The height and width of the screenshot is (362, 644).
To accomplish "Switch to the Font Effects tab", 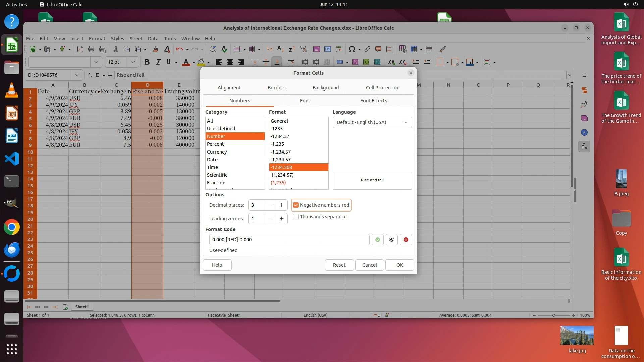I will 373,101.
